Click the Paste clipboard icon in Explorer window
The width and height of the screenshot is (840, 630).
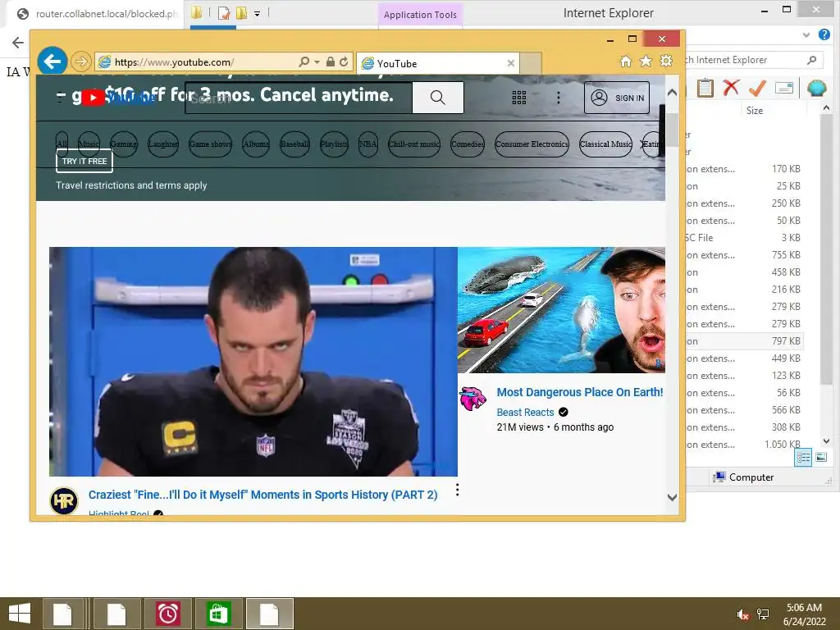pyautogui.click(x=705, y=88)
